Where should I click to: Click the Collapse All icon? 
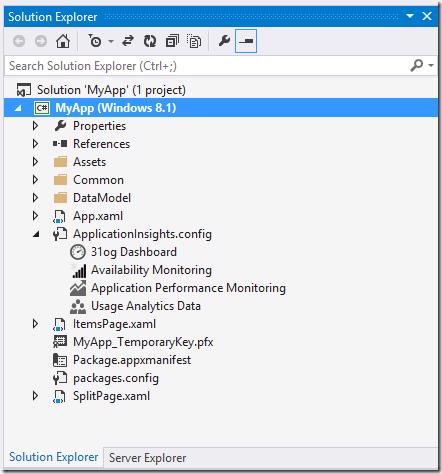[x=172, y=41]
